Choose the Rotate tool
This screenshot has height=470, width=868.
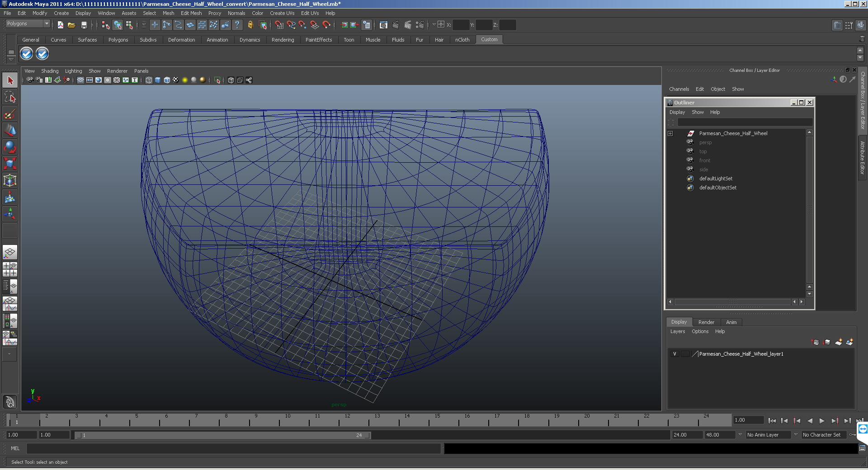point(10,147)
